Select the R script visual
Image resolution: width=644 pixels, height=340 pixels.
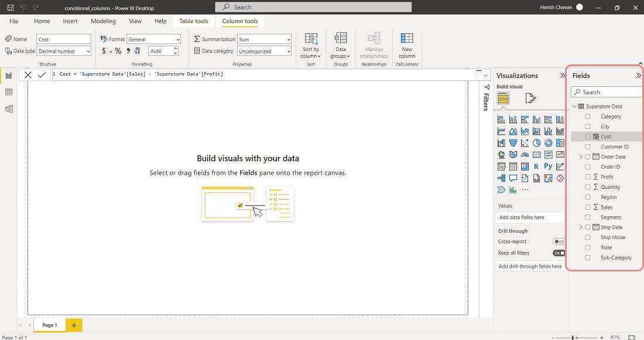(x=536, y=166)
